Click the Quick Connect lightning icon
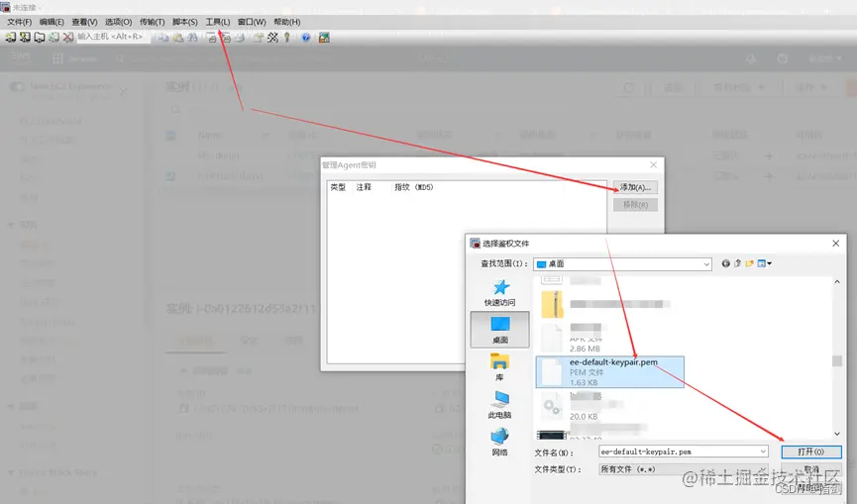The width and height of the screenshot is (857, 504). (x=25, y=37)
